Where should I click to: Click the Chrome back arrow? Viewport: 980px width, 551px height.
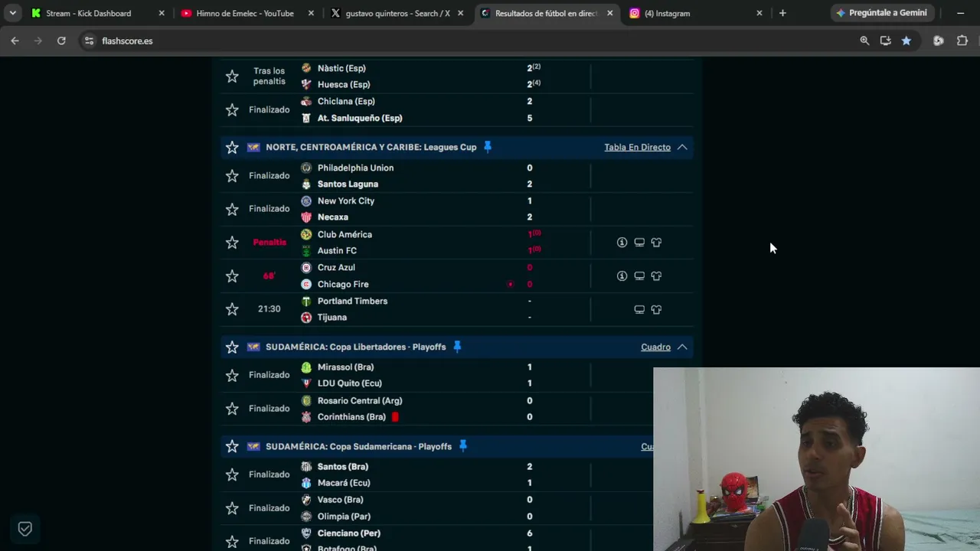tap(15, 41)
